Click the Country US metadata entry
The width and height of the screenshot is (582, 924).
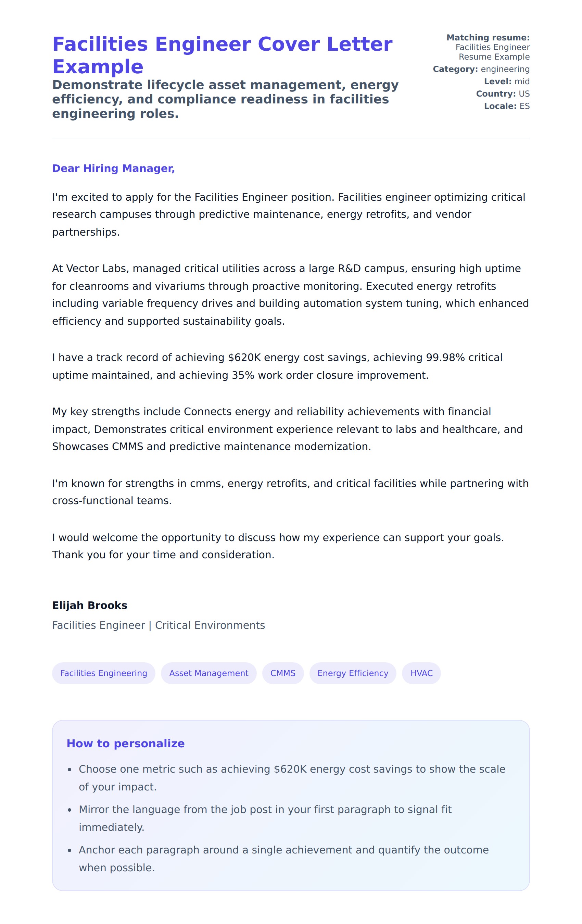coord(503,93)
